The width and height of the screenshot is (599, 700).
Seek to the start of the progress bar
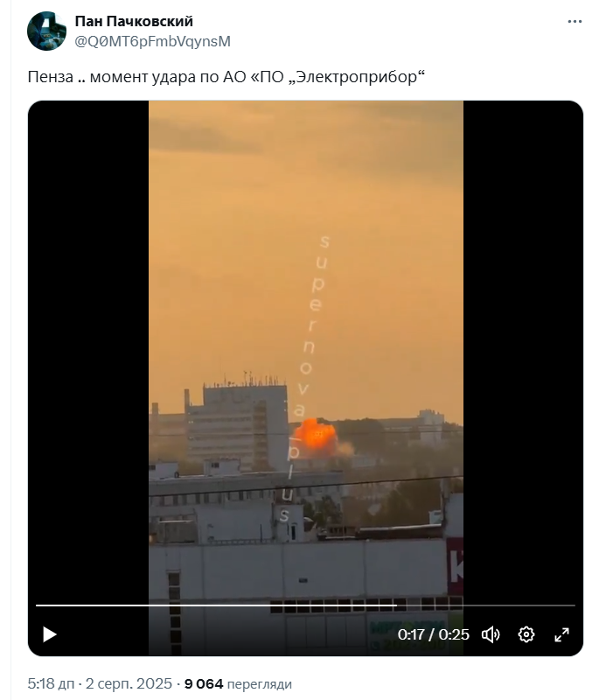tap(38, 605)
